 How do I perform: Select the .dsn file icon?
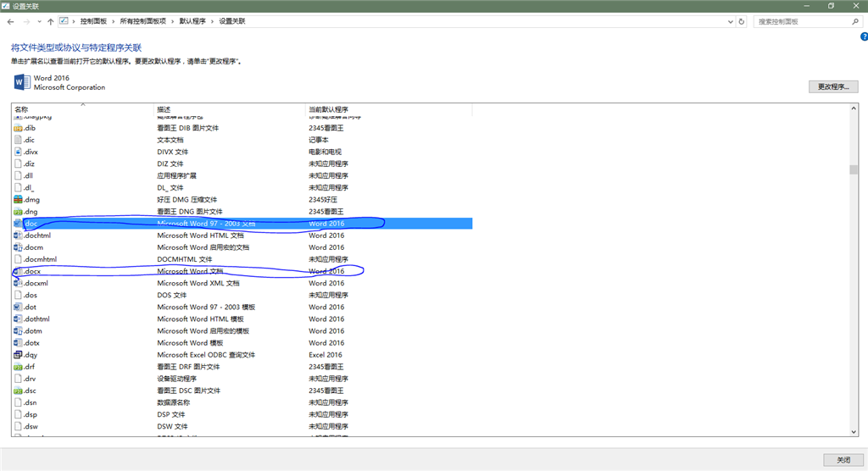pyautogui.click(x=18, y=402)
